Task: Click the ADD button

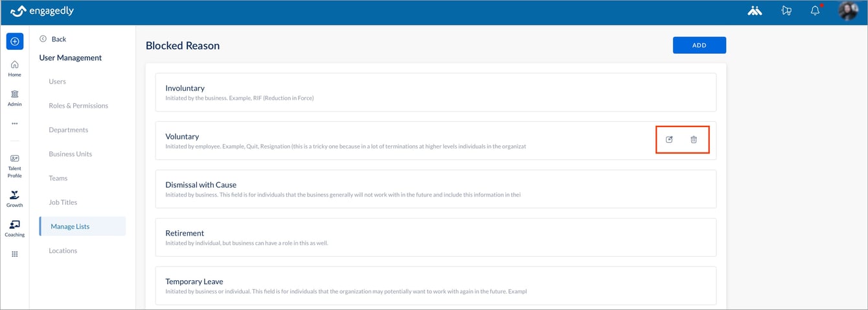Action: pyautogui.click(x=700, y=45)
